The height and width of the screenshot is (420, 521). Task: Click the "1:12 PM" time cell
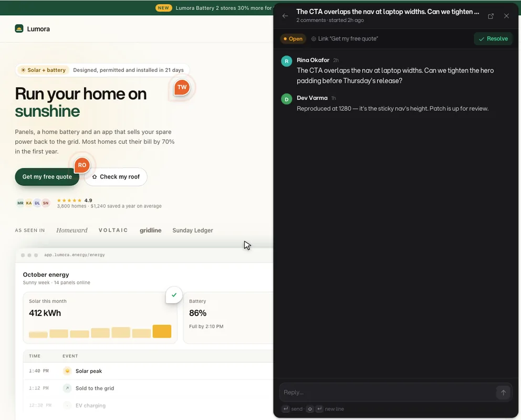tap(39, 388)
